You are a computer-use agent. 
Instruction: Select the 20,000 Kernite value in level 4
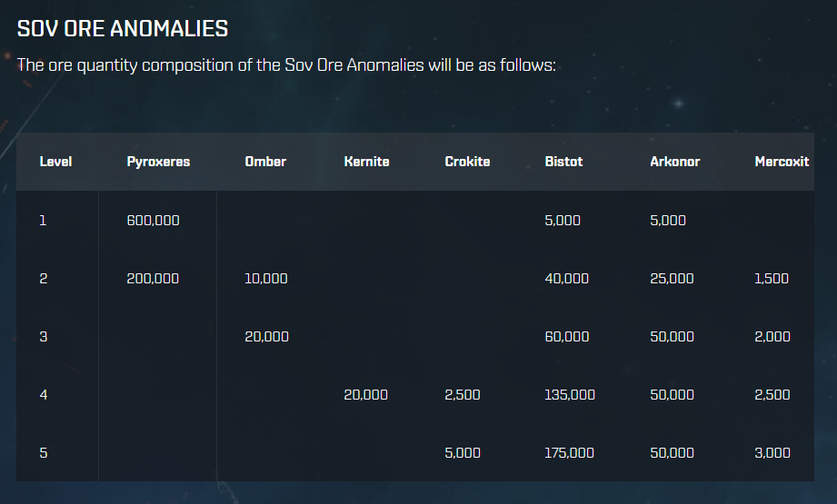click(x=366, y=394)
